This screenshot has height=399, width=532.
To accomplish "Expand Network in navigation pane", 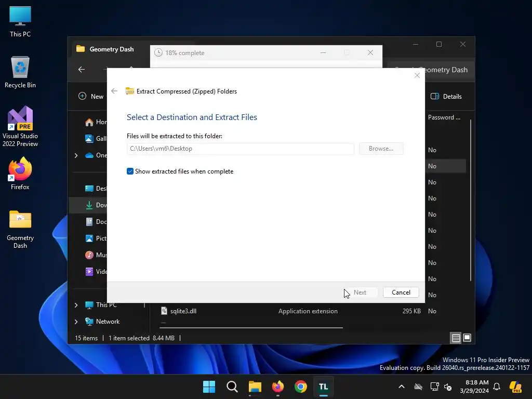I will [x=76, y=322].
